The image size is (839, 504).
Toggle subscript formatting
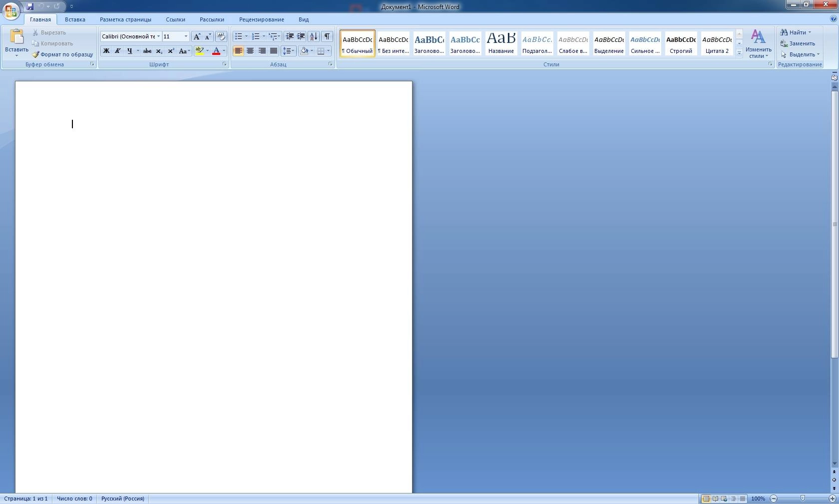click(x=159, y=51)
